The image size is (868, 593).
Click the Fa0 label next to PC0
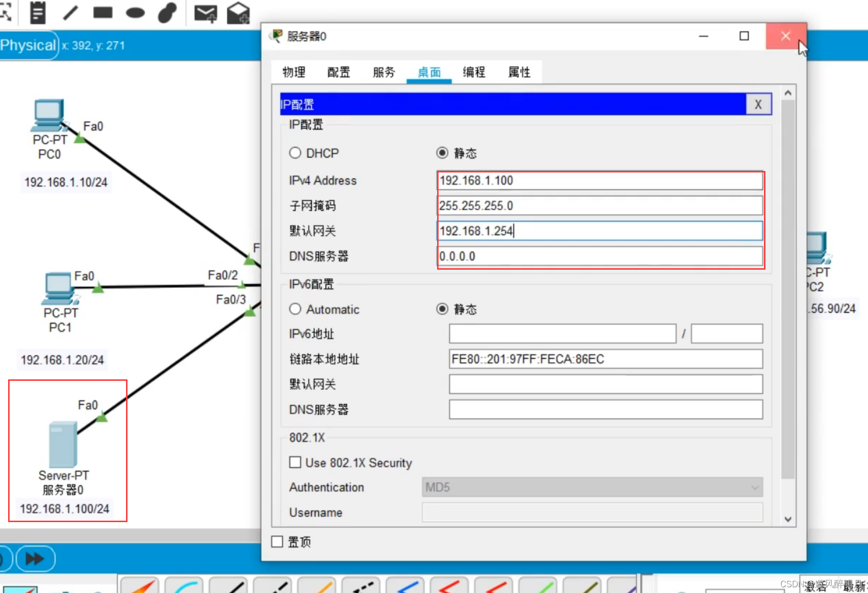tap(93, 126)
